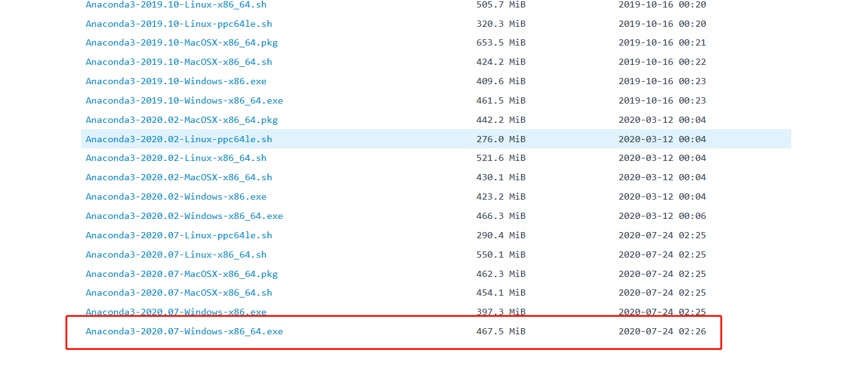Open the Anaconda3-2019.10-Windows-x86_64.exe link

click(184, 101)
